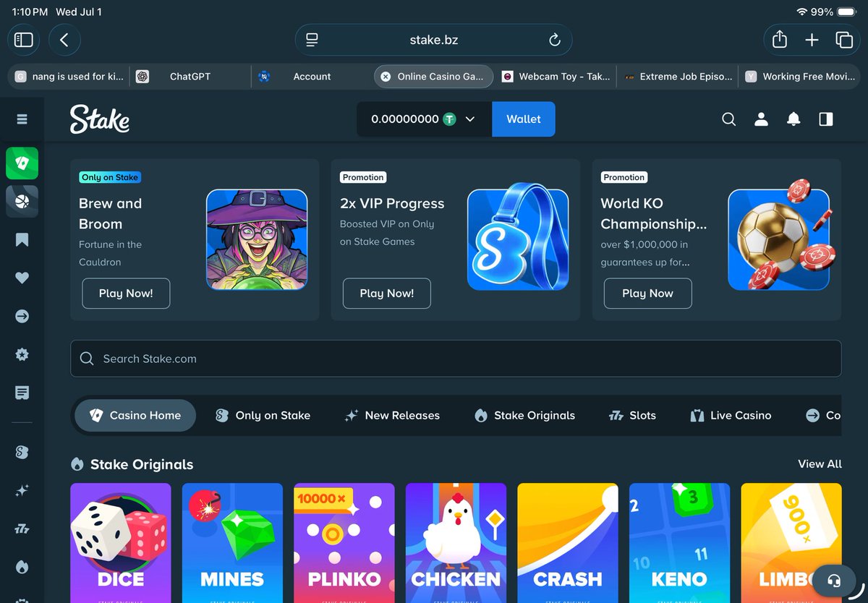This screenshot has height=603, width=868.
Task: Select the New Releases tab
Action: (x=392, y=415)
